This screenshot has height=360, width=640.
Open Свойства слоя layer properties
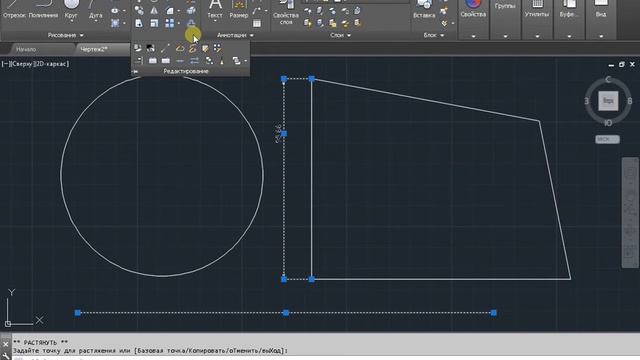[286, 12]
